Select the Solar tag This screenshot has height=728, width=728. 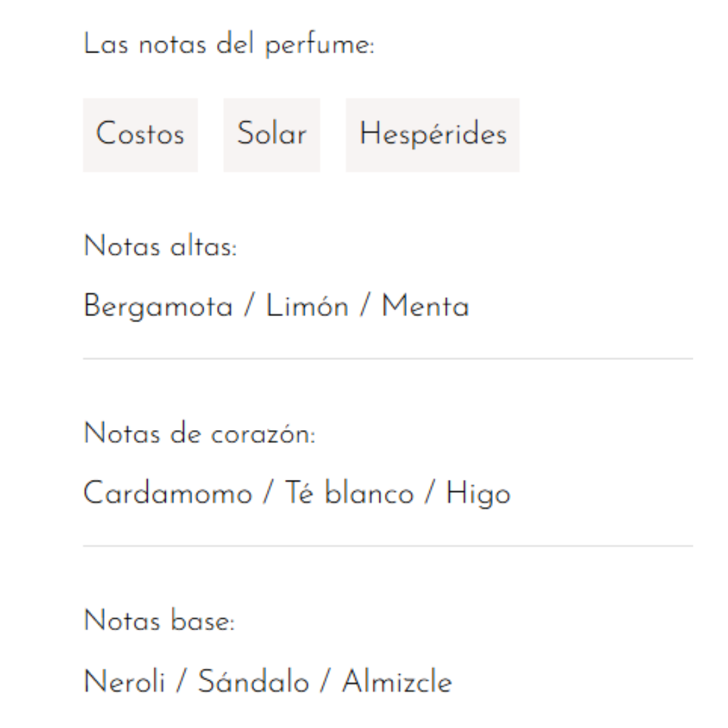pos(272,135)
